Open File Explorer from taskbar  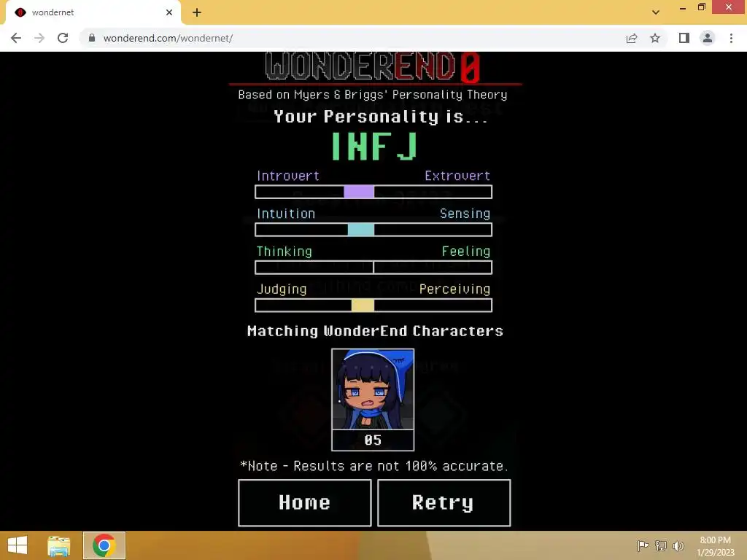[x=59, y=545]
